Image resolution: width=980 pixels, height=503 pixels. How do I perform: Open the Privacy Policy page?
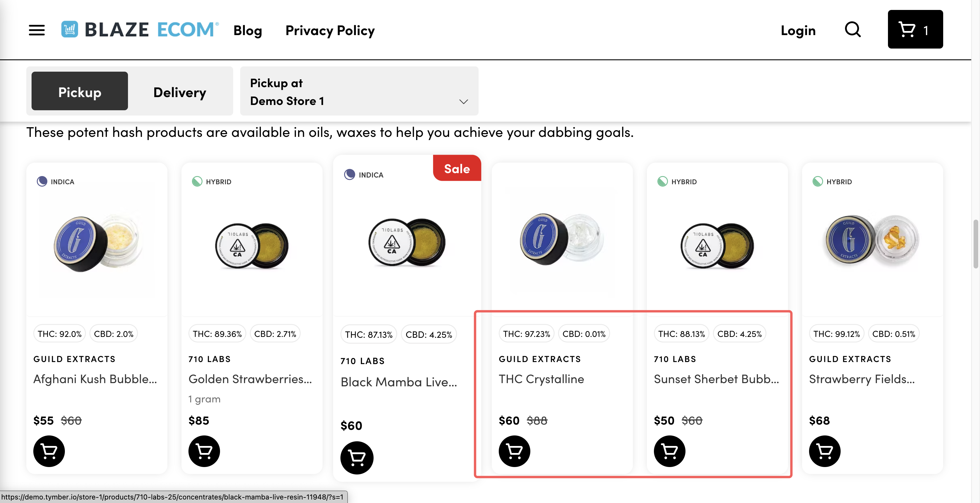pos(330,30)
